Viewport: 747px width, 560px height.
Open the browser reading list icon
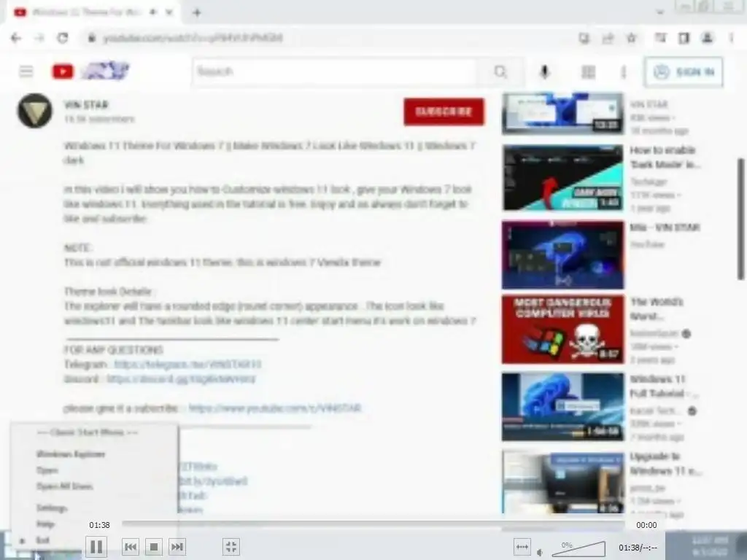click(x=660, y=38)
